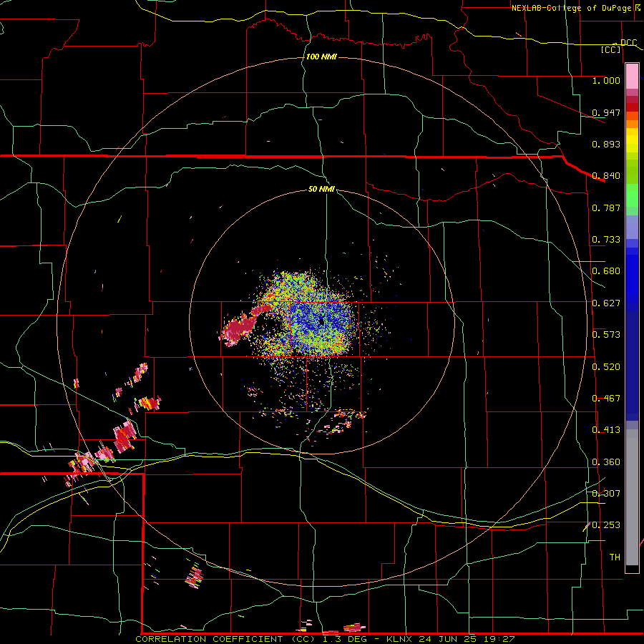644x644 pixels.
Task: Click the 0.467 color scale value
Action: 606,399
